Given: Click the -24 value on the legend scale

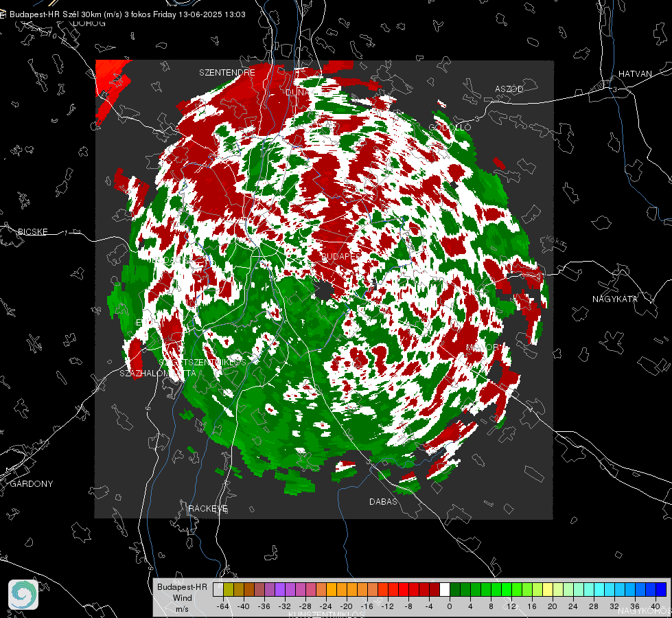Looking at the screenshot, I should [326, 606].
